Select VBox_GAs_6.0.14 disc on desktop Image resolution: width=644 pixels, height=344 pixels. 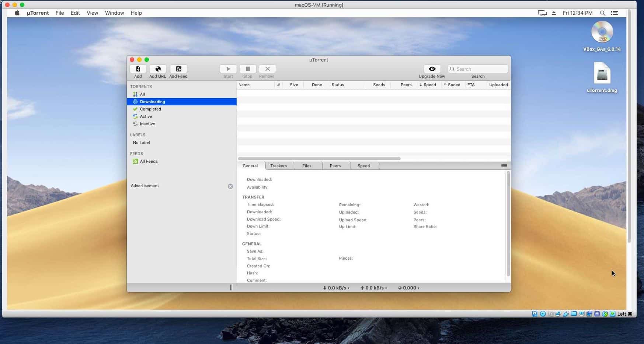click(602, 36)
